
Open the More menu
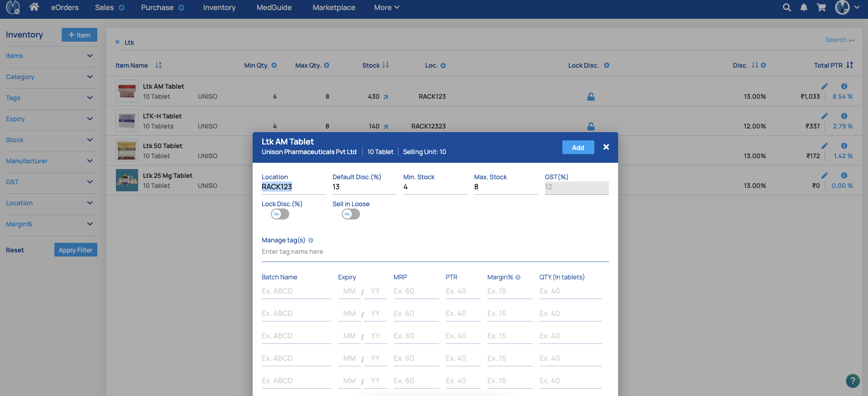click(x=386, y=8)
